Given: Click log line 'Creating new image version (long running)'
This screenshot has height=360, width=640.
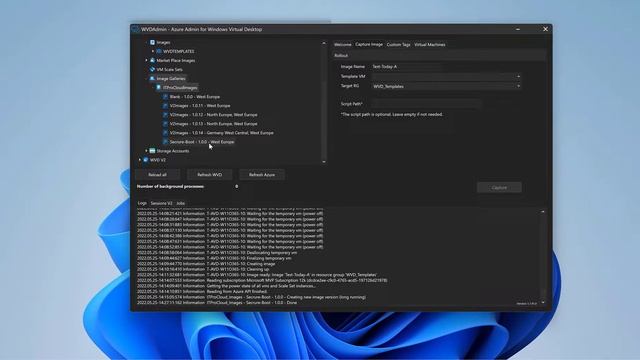Looking at the screenshot, I should [x=251, y=297].
